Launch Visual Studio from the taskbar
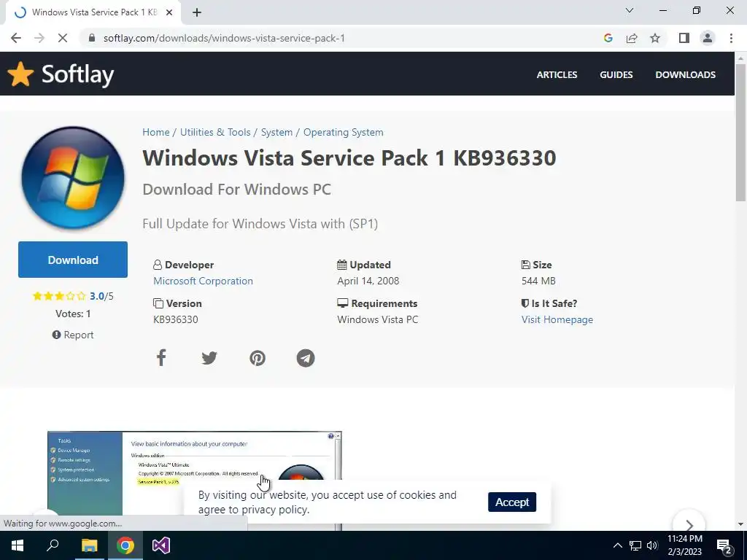Screen dimensions: 747x560 [x=161, y=545]
